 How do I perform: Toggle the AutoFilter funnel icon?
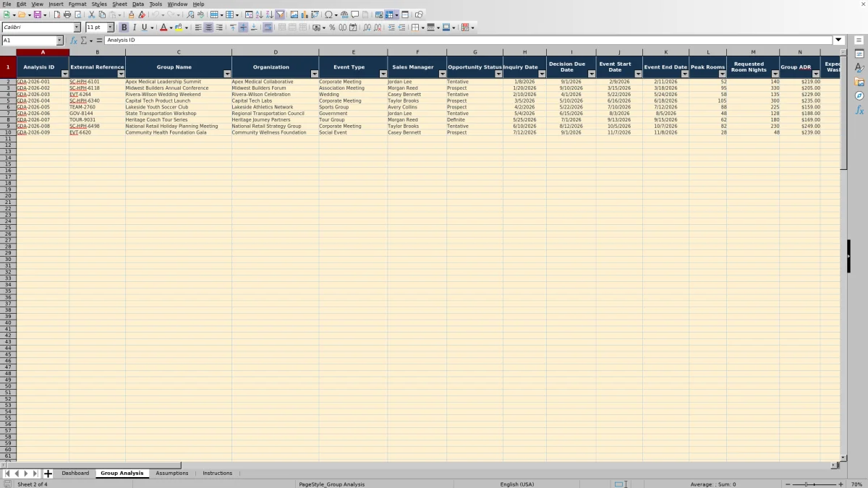pyautogui.click(x=280, y=14)
